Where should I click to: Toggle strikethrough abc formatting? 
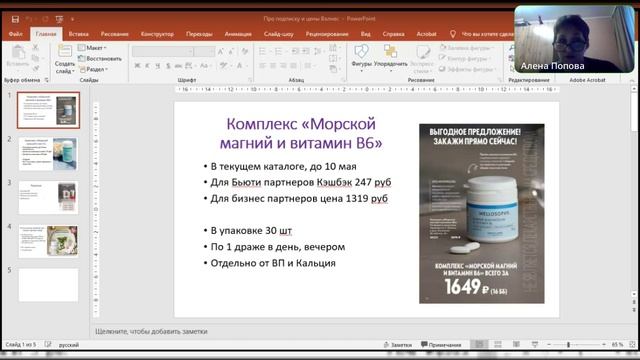click(x=178, y=66)
